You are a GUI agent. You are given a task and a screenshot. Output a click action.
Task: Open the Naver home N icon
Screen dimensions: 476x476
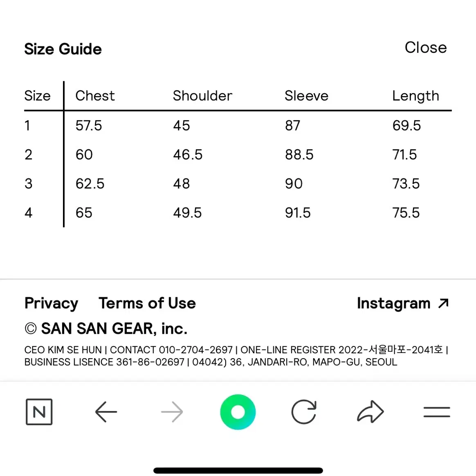coord(39,412)
